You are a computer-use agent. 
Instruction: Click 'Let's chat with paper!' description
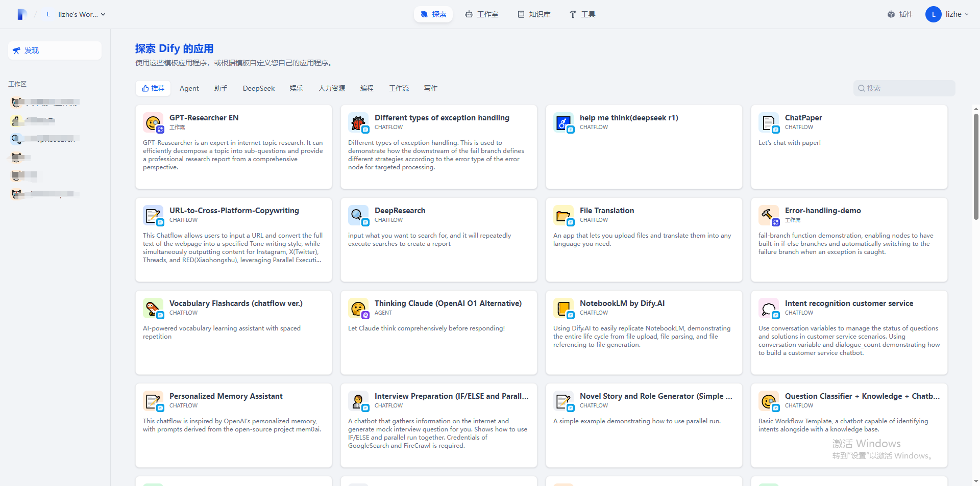point(790,143)
